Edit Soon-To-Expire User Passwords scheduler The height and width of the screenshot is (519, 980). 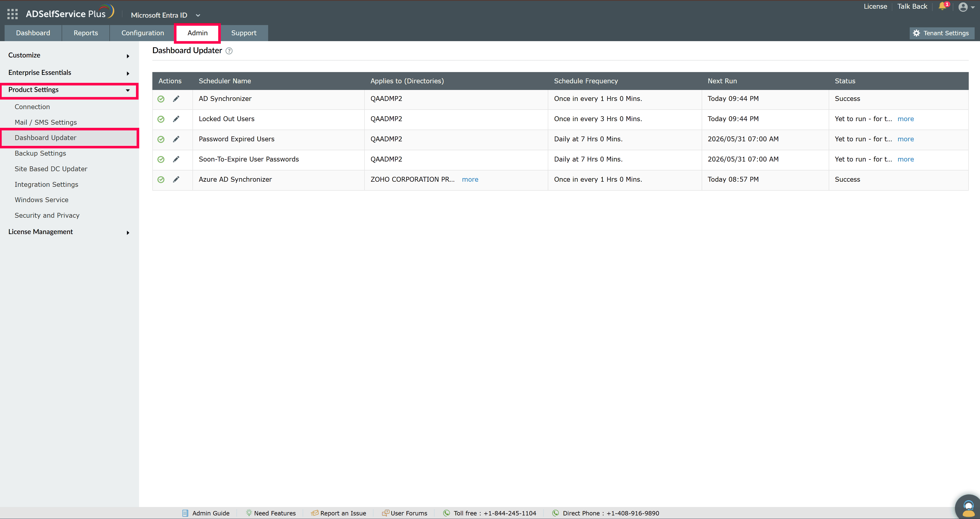click(x=176, y=159)
